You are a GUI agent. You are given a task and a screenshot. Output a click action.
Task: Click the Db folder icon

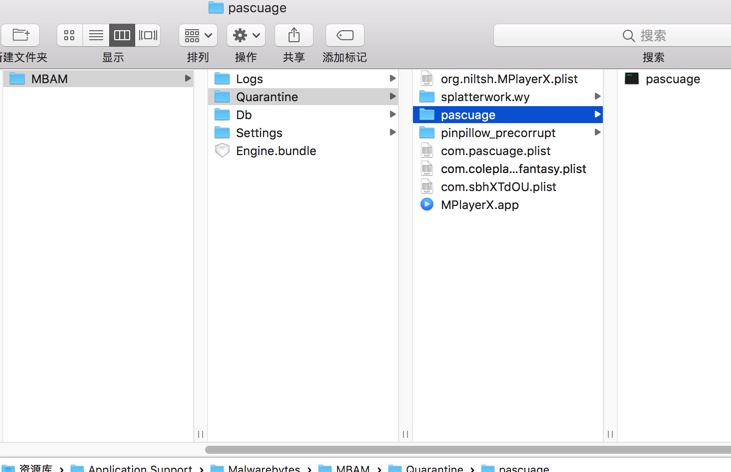coord(222,115)
